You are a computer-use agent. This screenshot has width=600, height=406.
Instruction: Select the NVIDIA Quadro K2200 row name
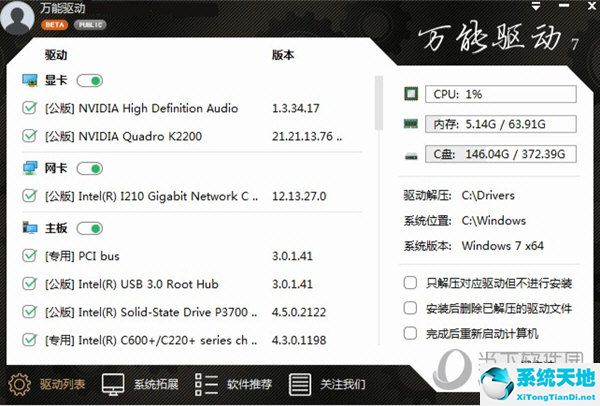pyautogui.click(x=123, y=136)
